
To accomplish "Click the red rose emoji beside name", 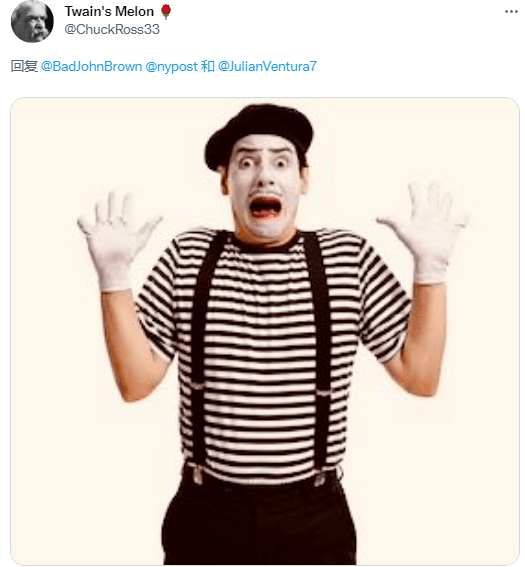I will coord(166,12).
